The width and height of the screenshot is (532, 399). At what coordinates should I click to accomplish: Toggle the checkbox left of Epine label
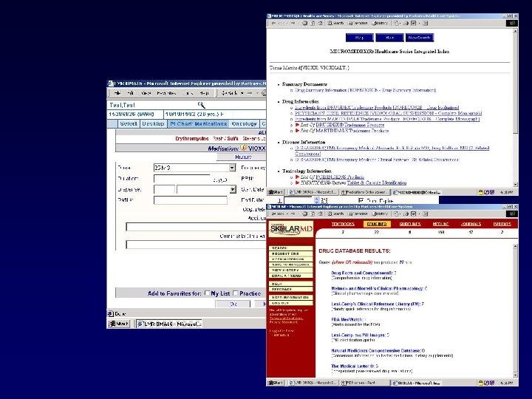pyautogui.click(x=361, y=200)
